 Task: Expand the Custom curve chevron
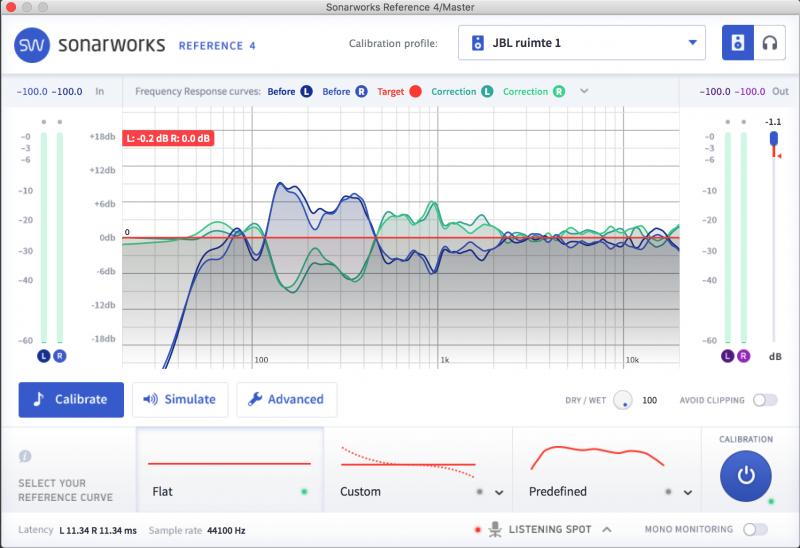point(499,492)
